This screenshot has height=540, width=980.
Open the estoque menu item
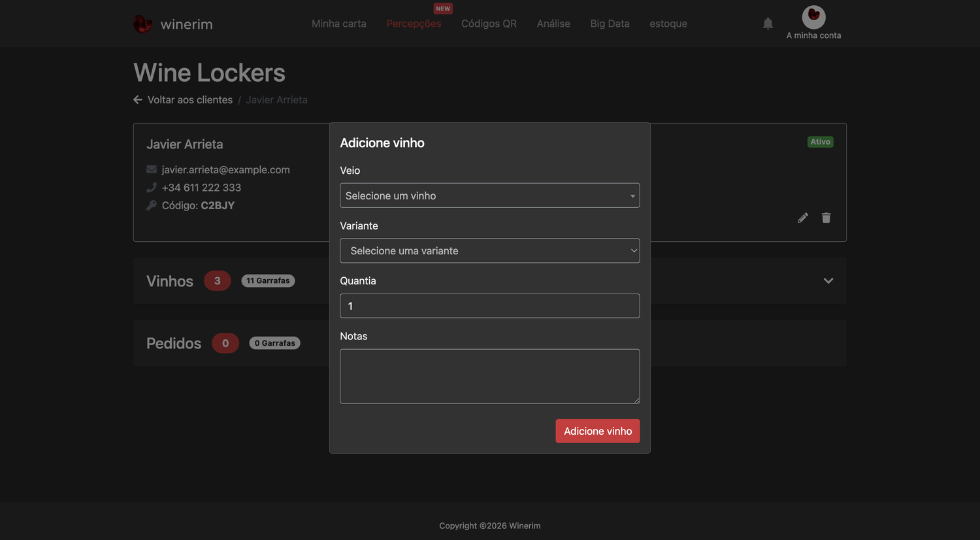click(668, 24)
